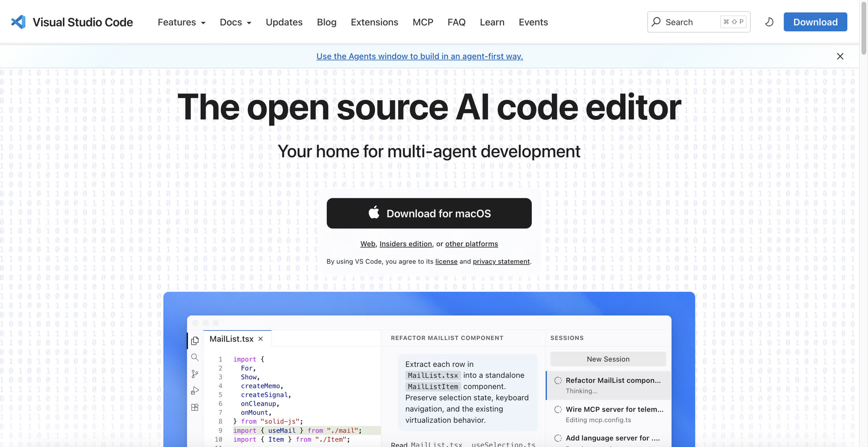The image size is (868, 447).
Task: Open the Agents window announcement link
Action: coord(419,56)
